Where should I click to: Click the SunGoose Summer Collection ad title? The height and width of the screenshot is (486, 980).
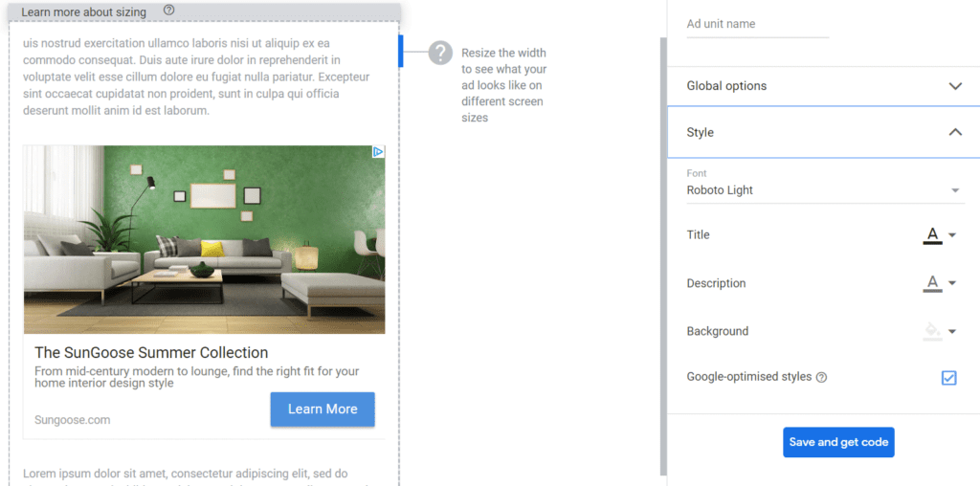click(151, 352)
